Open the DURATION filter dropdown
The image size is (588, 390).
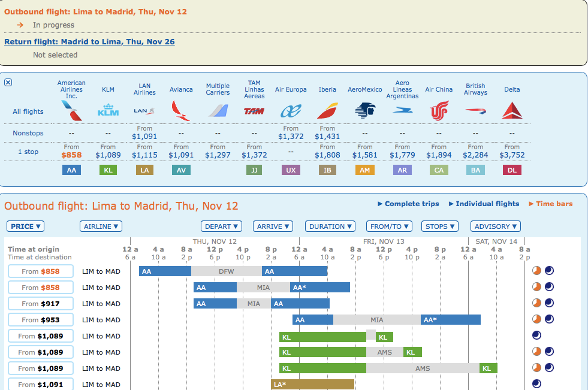330,226
